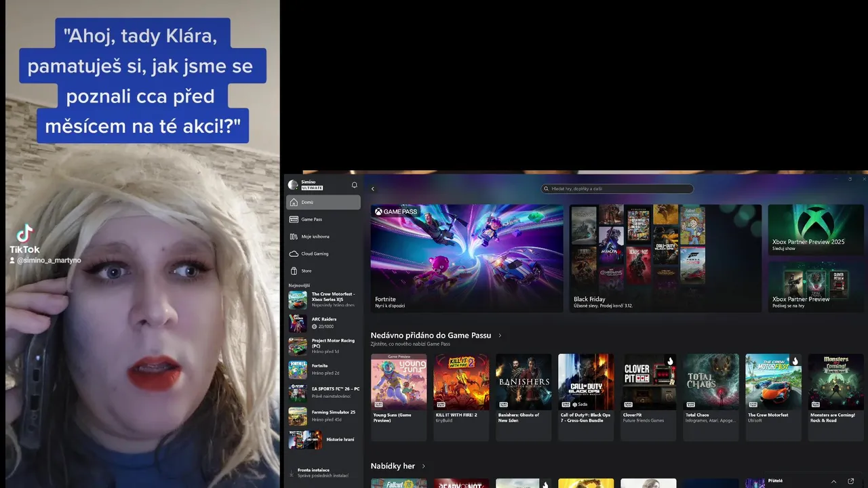Open The Crew Motorfest Ubisoft card
The image size is (868, 488).
tap(773, 397)
